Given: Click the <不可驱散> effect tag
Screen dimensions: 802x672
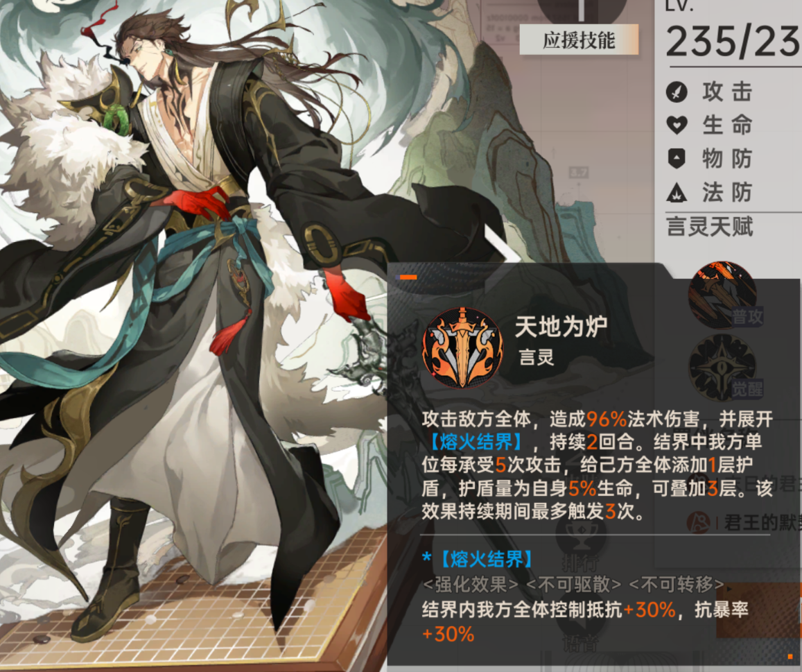Looking at the screenshot, I should tap(574, 584).
